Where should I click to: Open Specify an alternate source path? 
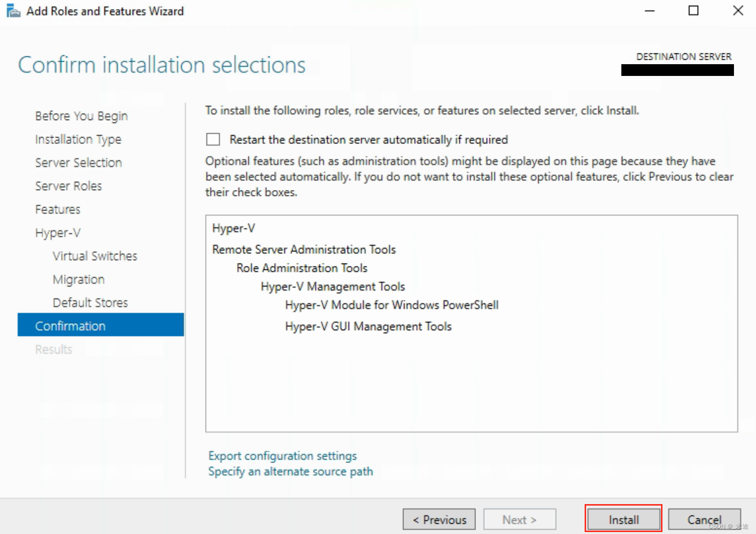click(290, 471)
